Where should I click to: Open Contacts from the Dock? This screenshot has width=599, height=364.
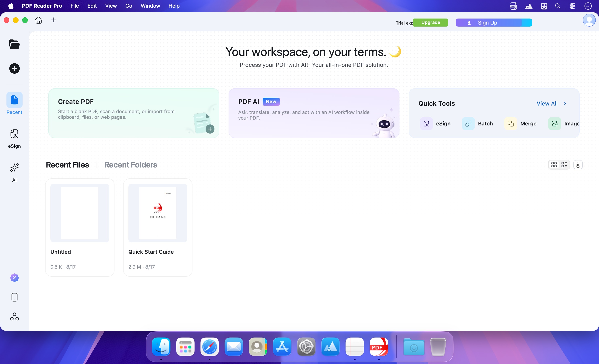(258, 346)
